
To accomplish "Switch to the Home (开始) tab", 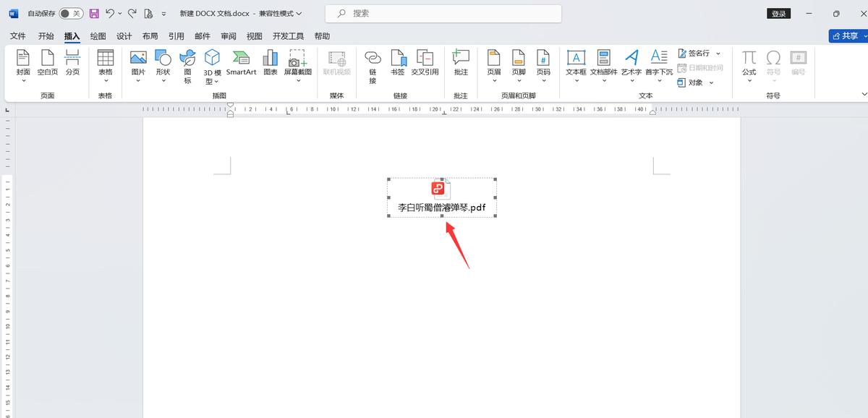I will tap(46, 36).
